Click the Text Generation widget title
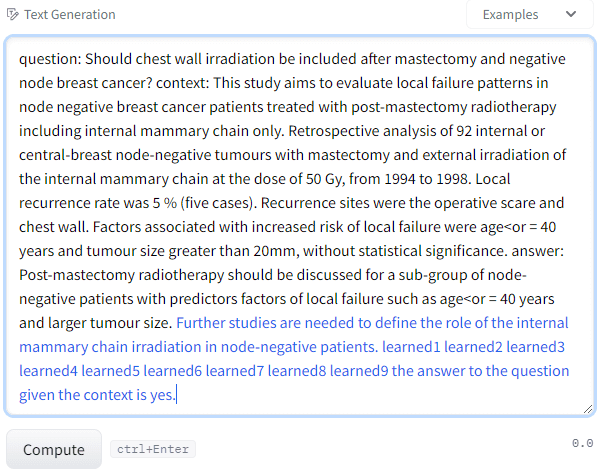 coord(69,15)
